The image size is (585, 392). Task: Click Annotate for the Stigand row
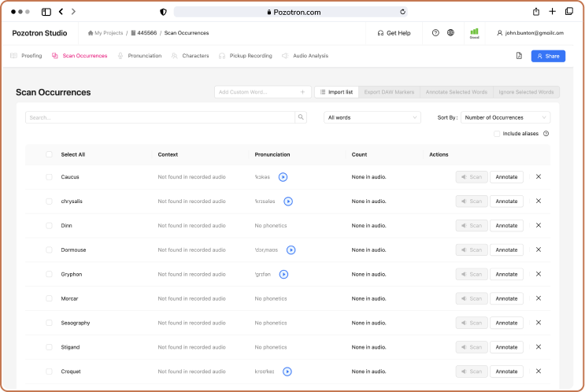[506, 347]
